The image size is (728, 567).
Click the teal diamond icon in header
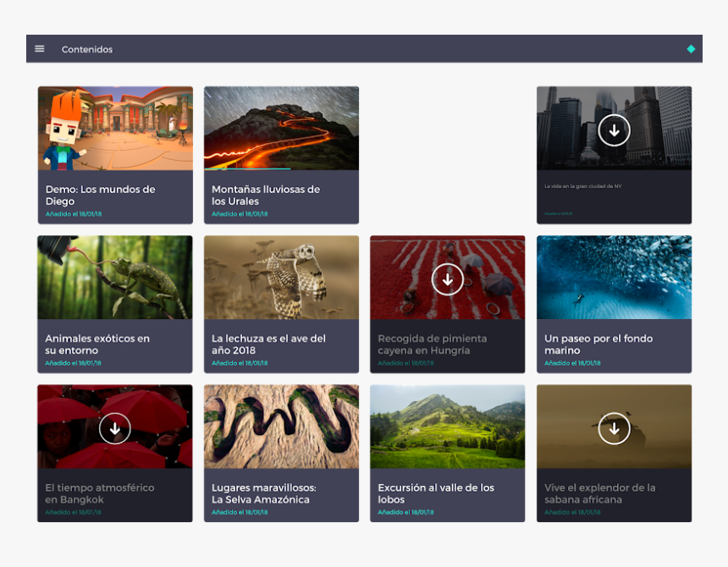691,49
